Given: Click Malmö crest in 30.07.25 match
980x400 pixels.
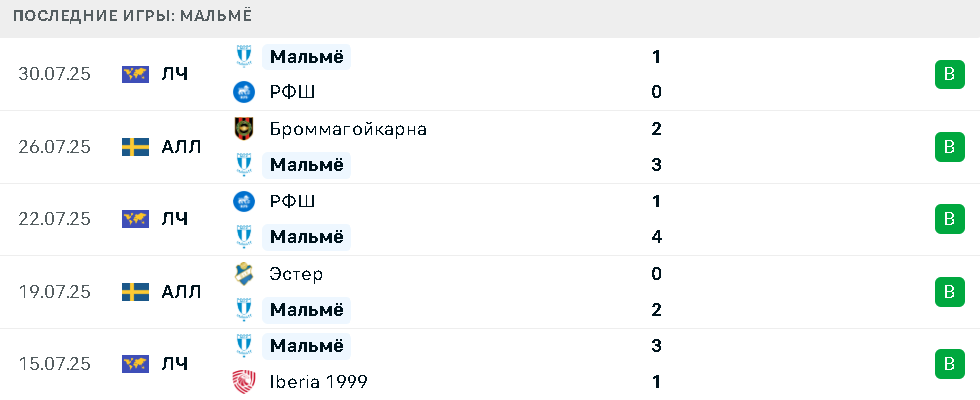Looking at the screenshot, I should [243, 57].
